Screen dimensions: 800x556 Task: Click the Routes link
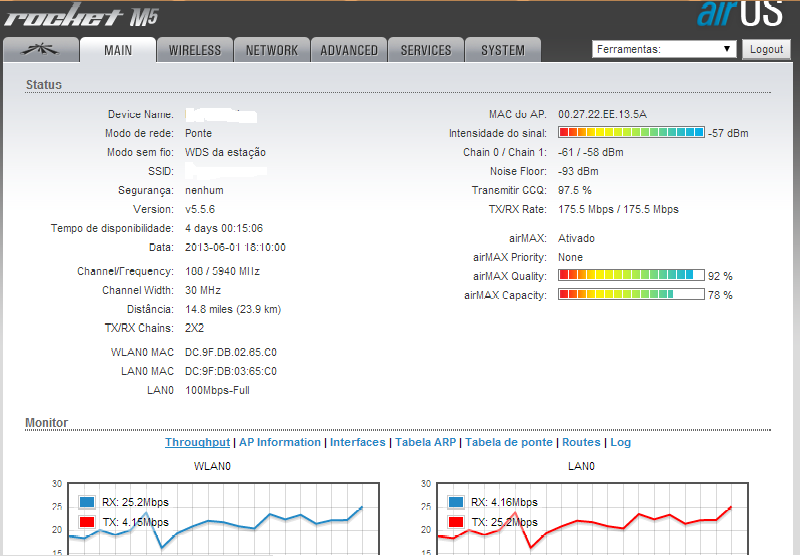581,442
